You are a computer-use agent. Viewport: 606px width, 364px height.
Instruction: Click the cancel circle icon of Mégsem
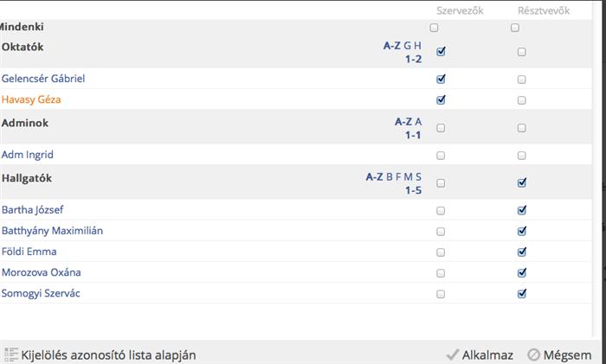tap(534, 354)
